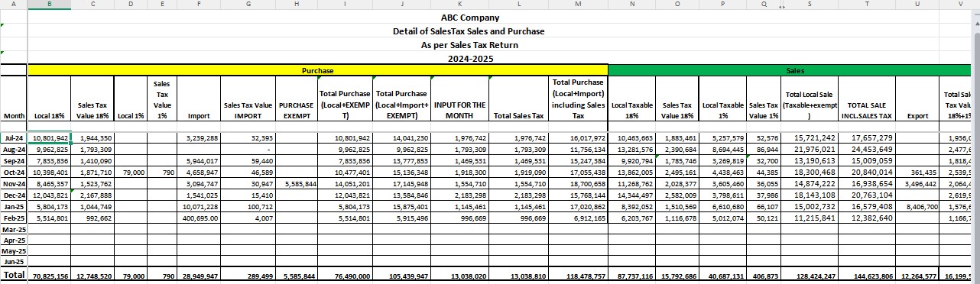Select the 'Jun-25' month row label

[15, 261]
